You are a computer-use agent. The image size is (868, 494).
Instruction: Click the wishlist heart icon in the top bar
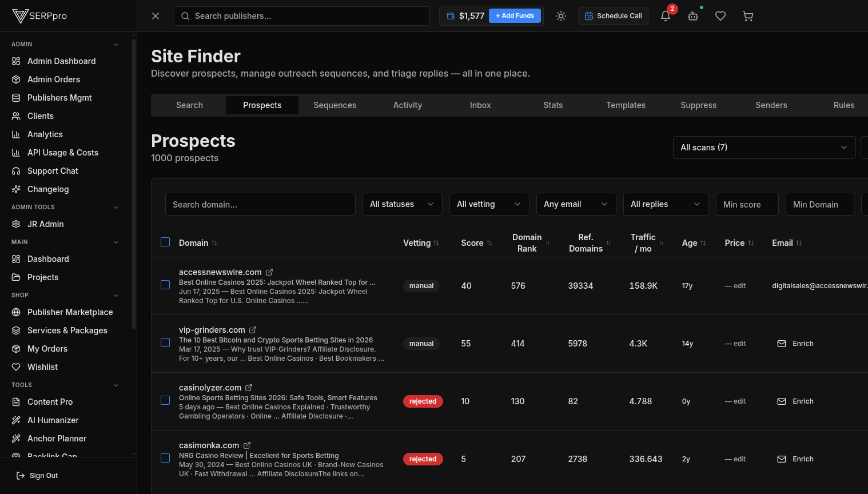pyautogui.click(x=720, y=15)
